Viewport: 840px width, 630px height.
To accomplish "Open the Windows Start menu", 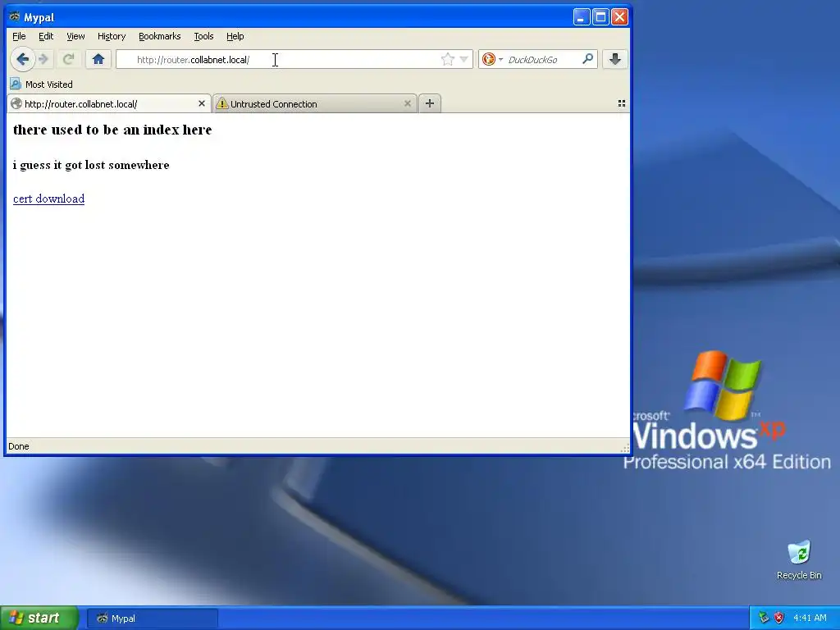I will (x=39, y=619).
